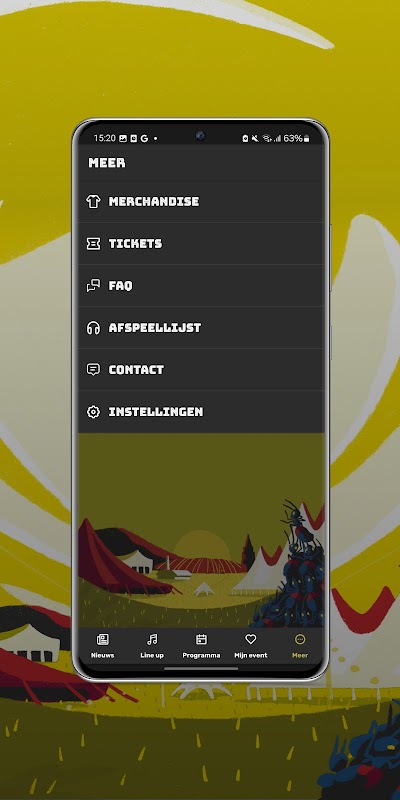Open the Merchandise menu entry
Viewport: 400px width, 800px height.
pyautogui.click(x=201, y=202)
